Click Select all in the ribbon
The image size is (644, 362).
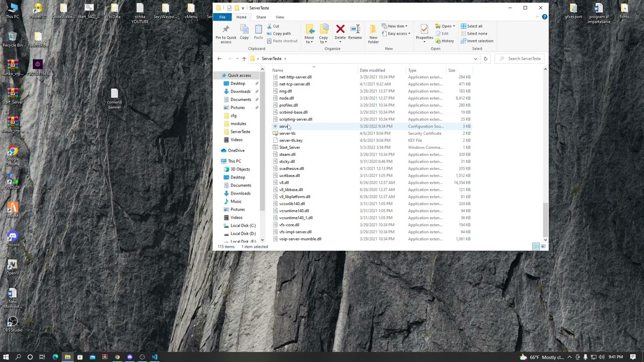[x=471, y=26]
